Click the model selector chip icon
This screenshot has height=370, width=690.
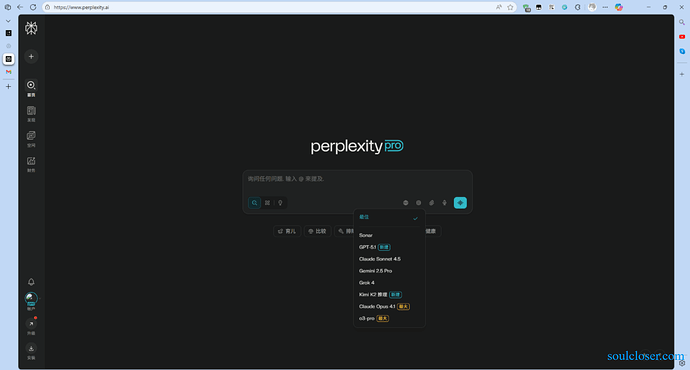tap(418, 203)
